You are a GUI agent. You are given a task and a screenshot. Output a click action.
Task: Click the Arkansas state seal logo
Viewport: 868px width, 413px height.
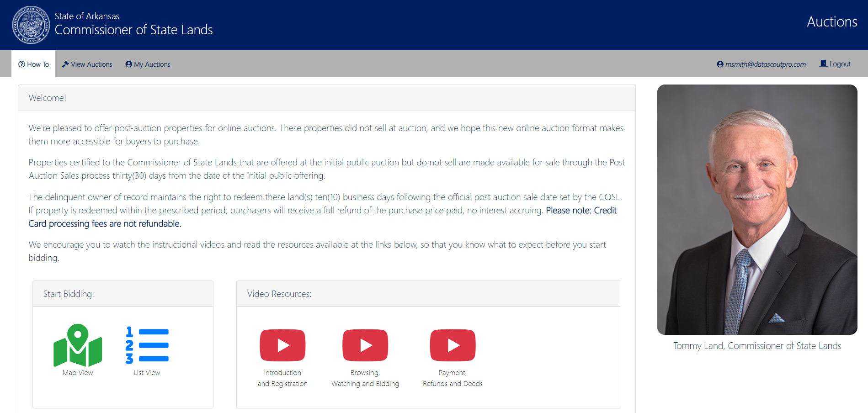click(31, 25)
